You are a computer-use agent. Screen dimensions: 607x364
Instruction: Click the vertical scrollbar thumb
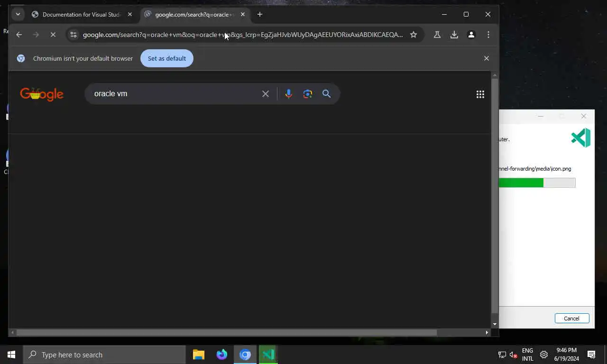[495, 196]
